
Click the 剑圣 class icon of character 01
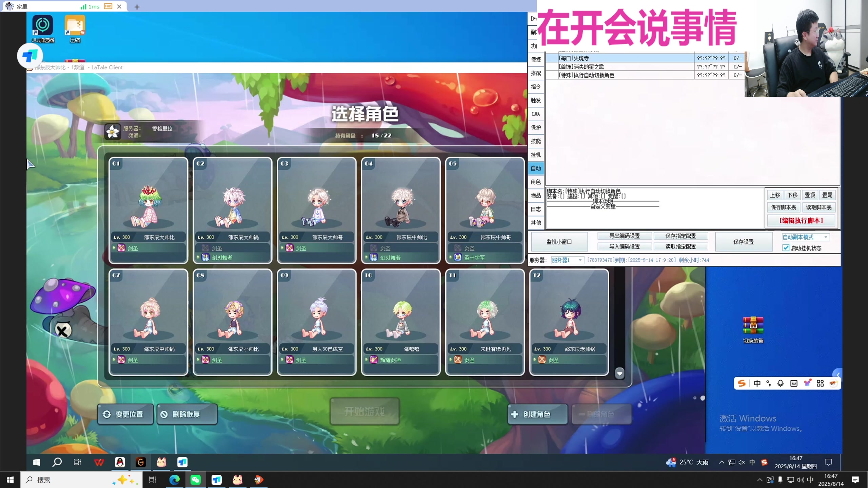121,248
